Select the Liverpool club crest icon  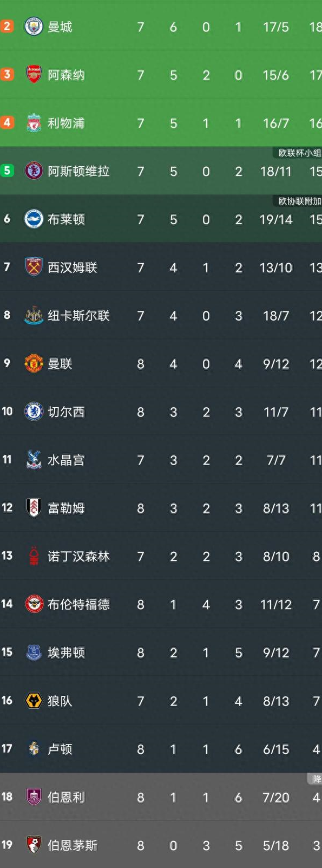click(x=34, y=123)
